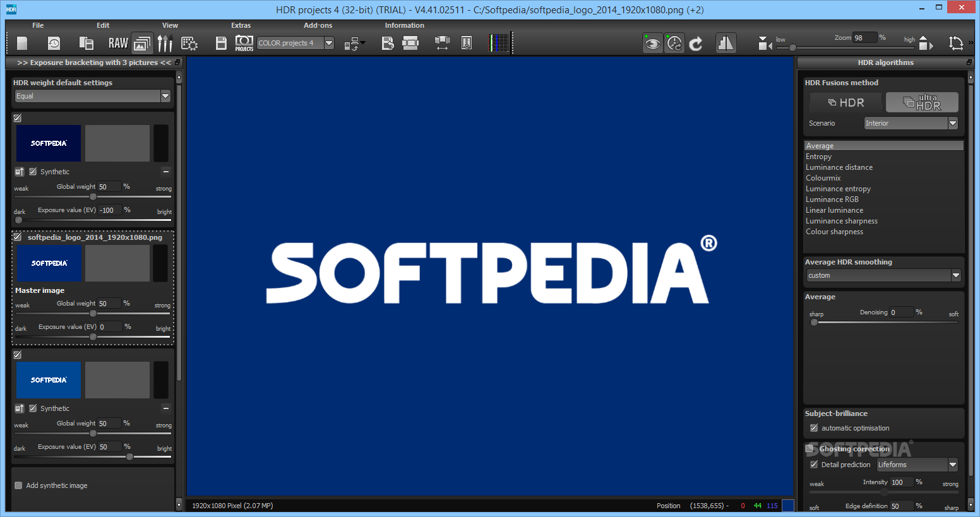The height and width of the screenshot is (517, 980).
Task: Click the zoom high increase icon
Action: 926,44
